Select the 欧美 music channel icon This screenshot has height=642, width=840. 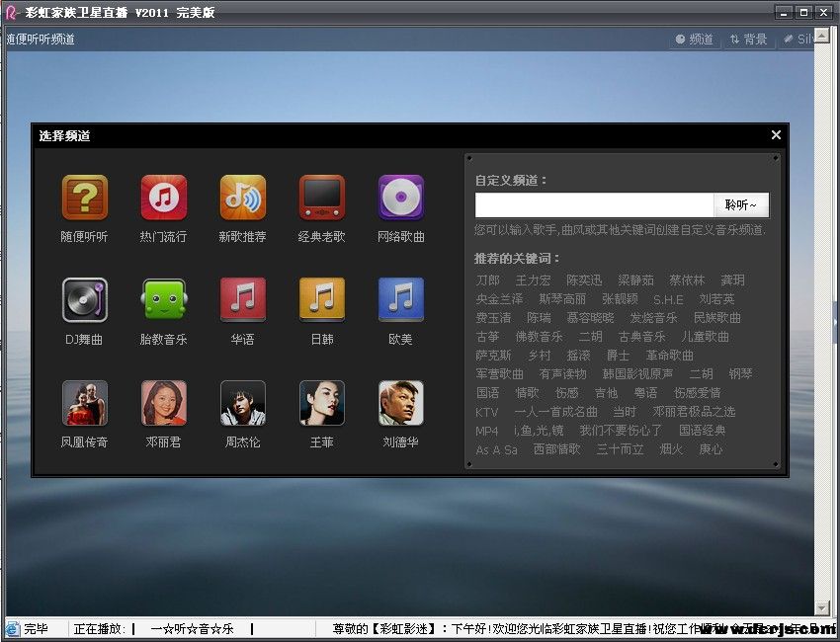click(401, 300)
